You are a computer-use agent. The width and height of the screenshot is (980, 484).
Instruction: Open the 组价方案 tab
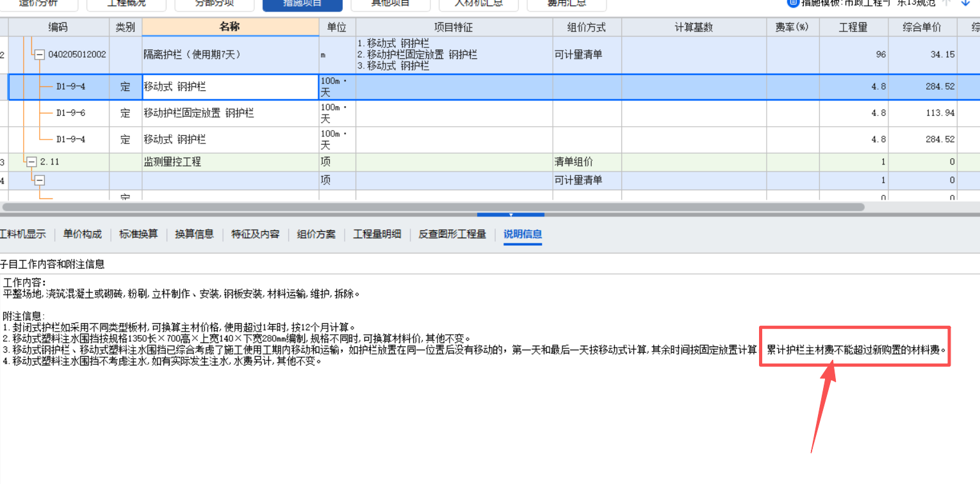pyautogui.click(x=316, y=234)
